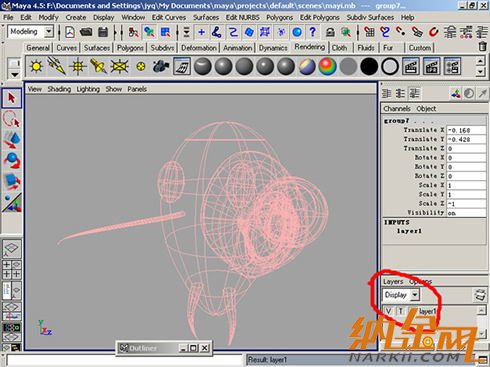Click the Ramp shader colorful sphere icon
The height and width of the screenshot is (367, 490).
point(327,66)
